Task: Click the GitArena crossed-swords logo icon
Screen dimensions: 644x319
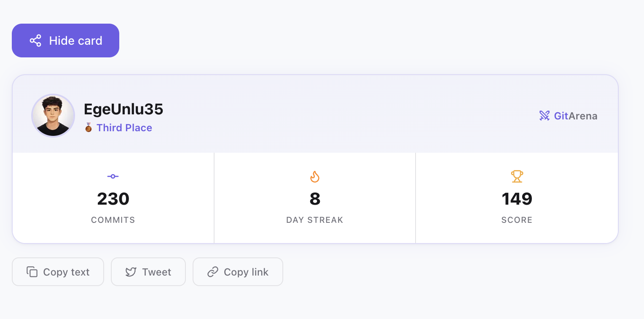Action: pyautogui.click(x=545, y=116)
